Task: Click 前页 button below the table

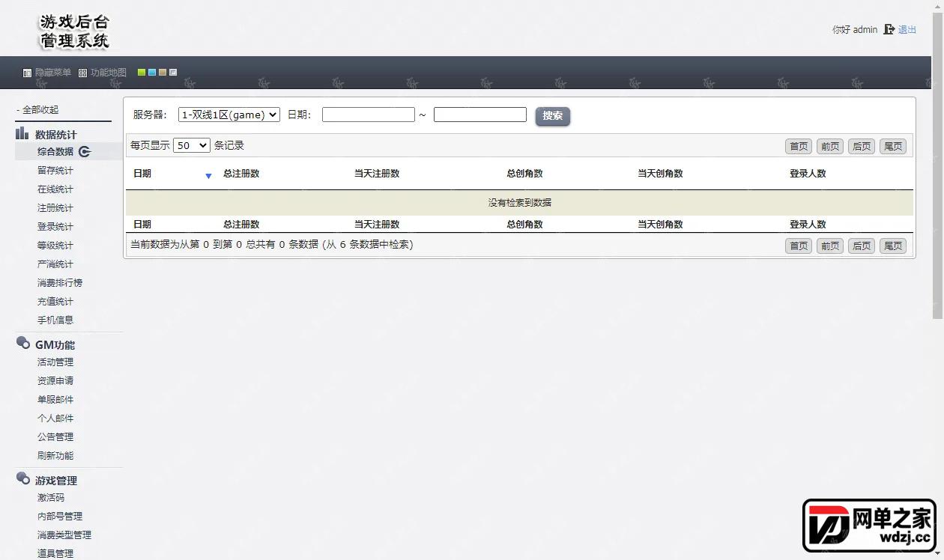Action: point(830,246)
